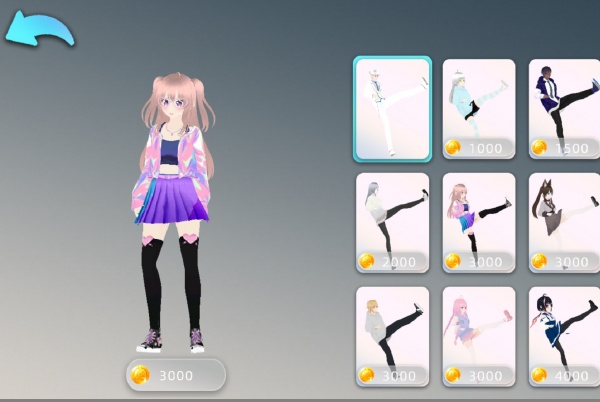The height and width of the screenshot is (402, 600).
Task: Pick the blonde character in the gray hoodie
Action: point(392,336)
